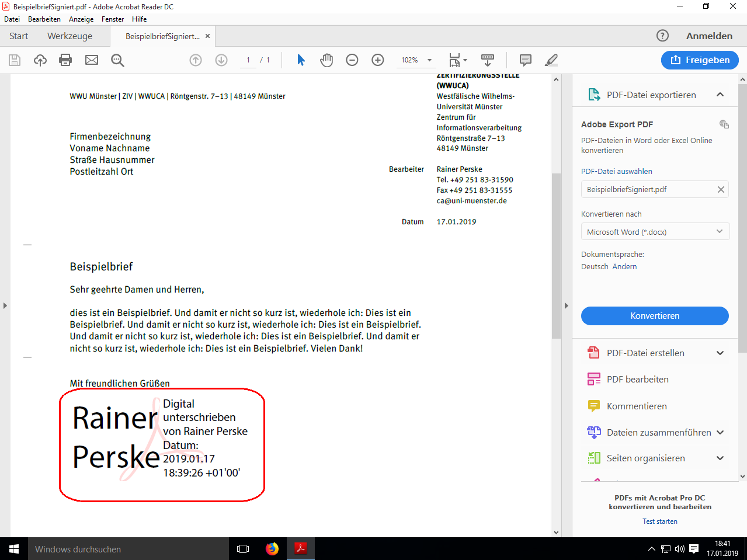This screenshot has width=747, height=560.
Task: Click the Ändern language link
Action: (x=624, y=267)
